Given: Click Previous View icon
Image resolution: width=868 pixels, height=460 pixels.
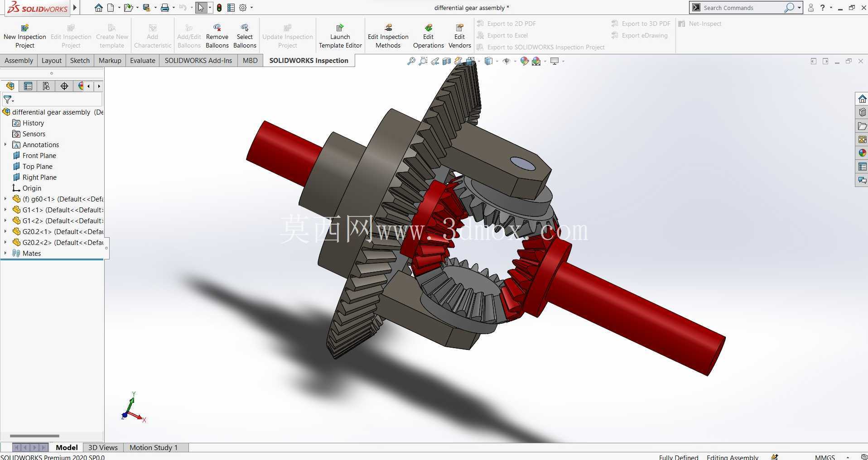Looking at the screenshot, I should [x=435, y=61].
